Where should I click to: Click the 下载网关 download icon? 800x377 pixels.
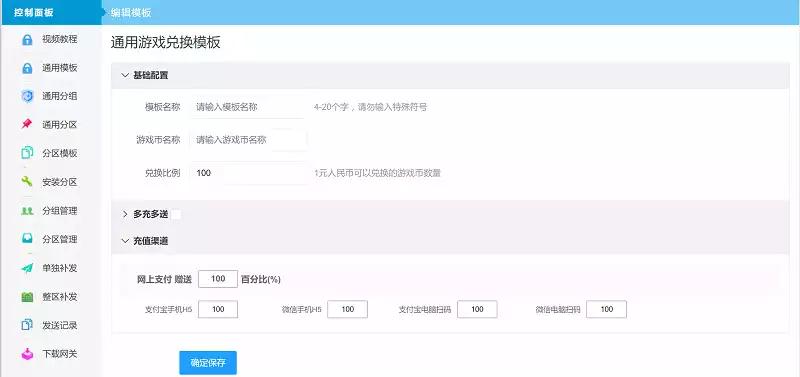pyautogui.click(x=27, y=354)
